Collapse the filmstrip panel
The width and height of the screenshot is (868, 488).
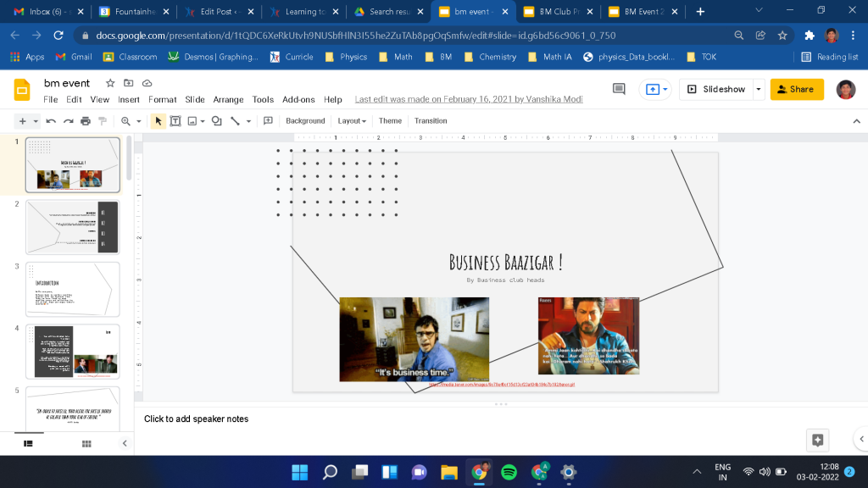(x=125, y=443)
